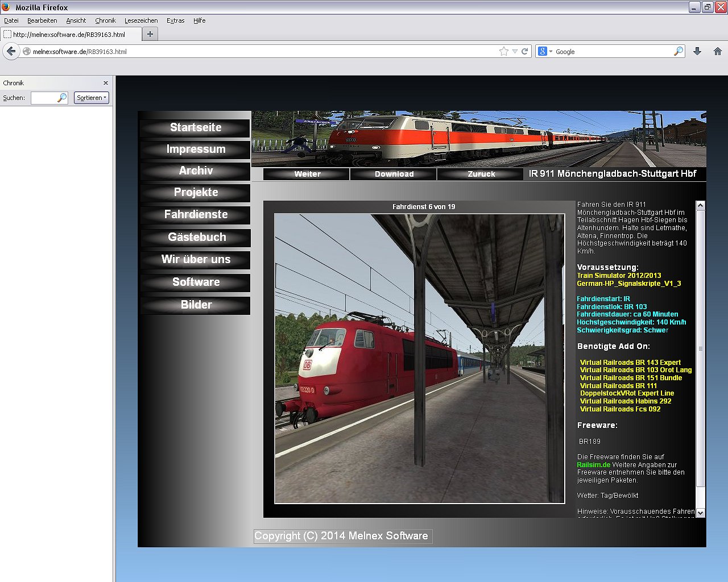The image size is (728, 582).
Task: Click the freeware entry 'BR189'
Action: 590,442
